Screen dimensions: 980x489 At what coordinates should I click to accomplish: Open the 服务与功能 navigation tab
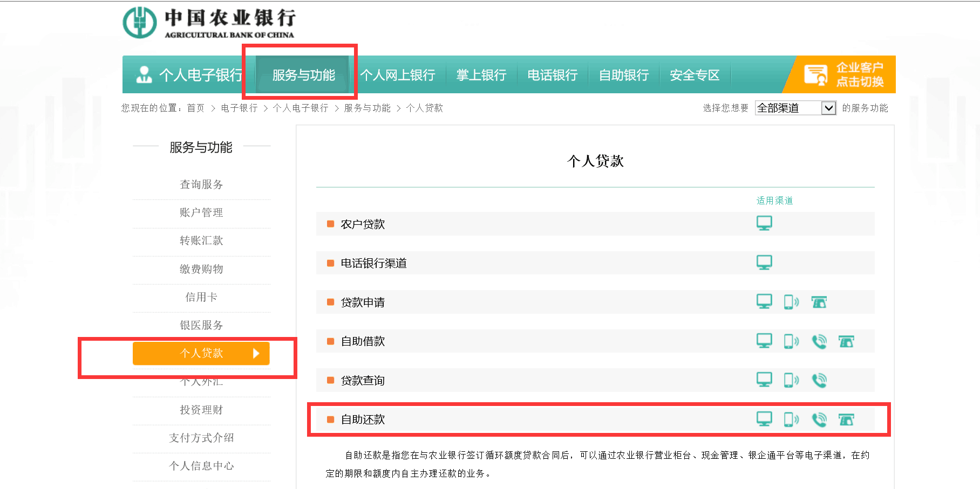coord(304,75)
